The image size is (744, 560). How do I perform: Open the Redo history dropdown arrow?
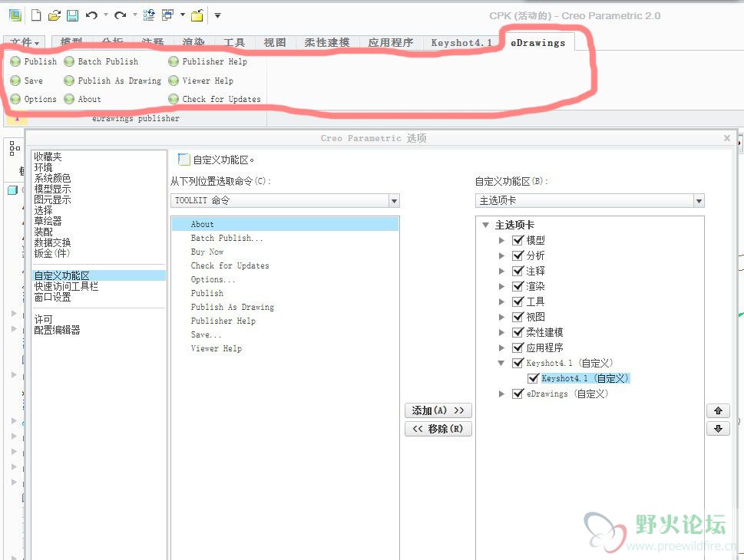coord(135,15)
